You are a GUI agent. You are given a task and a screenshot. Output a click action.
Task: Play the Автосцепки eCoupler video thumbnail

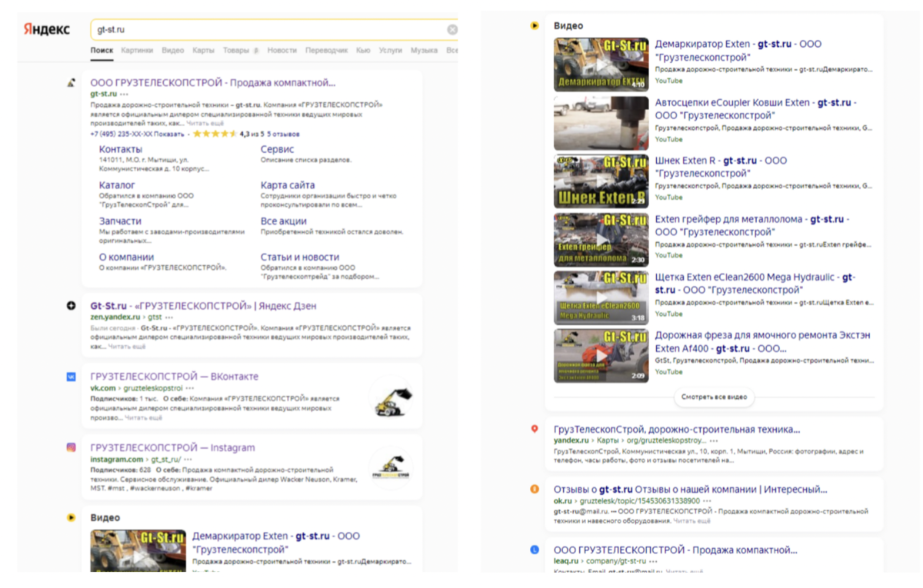tap(601, 123)
